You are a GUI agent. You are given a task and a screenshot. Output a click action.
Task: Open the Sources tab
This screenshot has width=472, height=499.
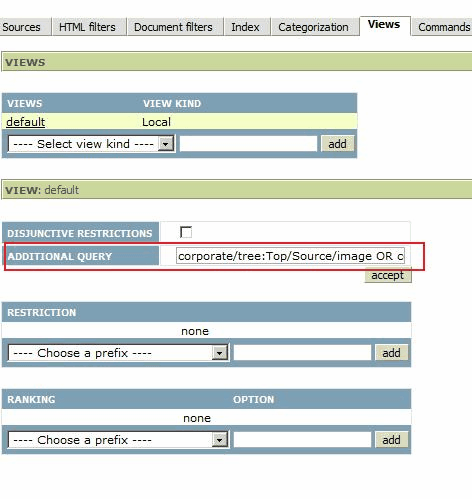tap(22, 27)
